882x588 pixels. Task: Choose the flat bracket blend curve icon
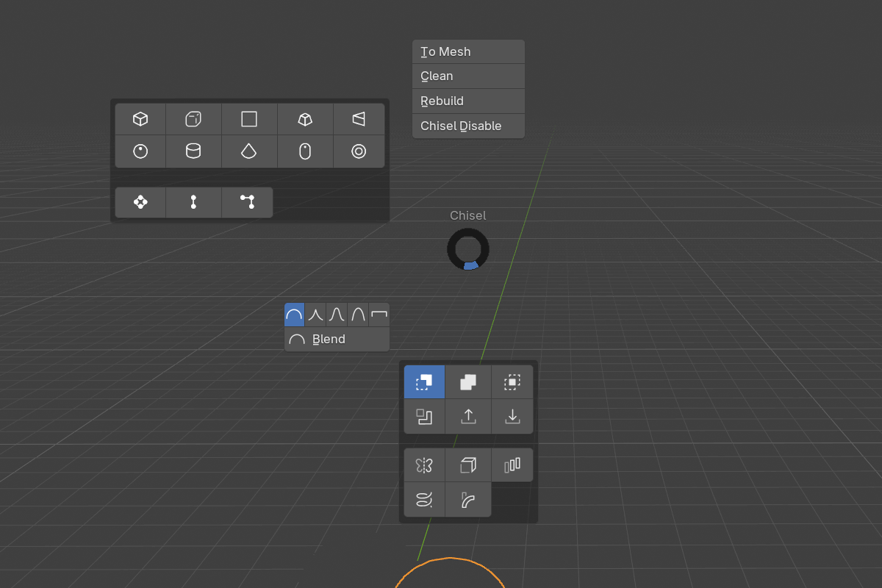pyautogui.click(x=379, y=315)
